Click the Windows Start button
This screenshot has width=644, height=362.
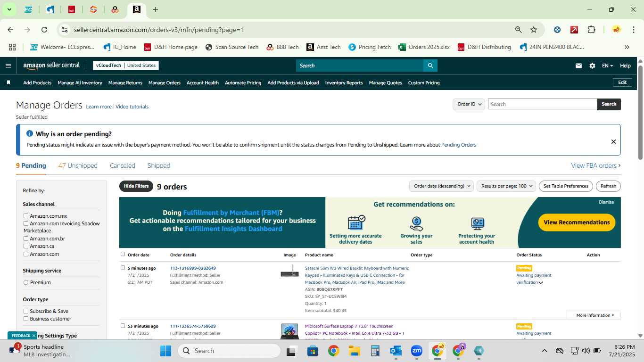(165, 351)
